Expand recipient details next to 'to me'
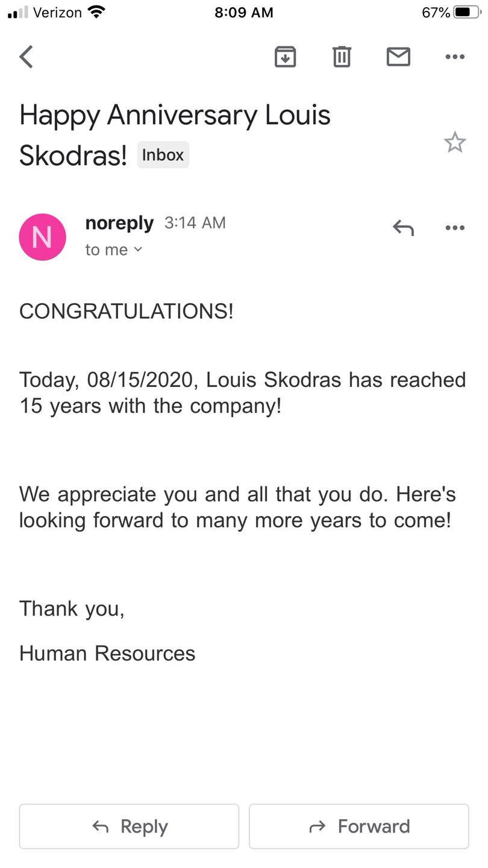This screenshot has width=488, height=868. pos(138,249)
